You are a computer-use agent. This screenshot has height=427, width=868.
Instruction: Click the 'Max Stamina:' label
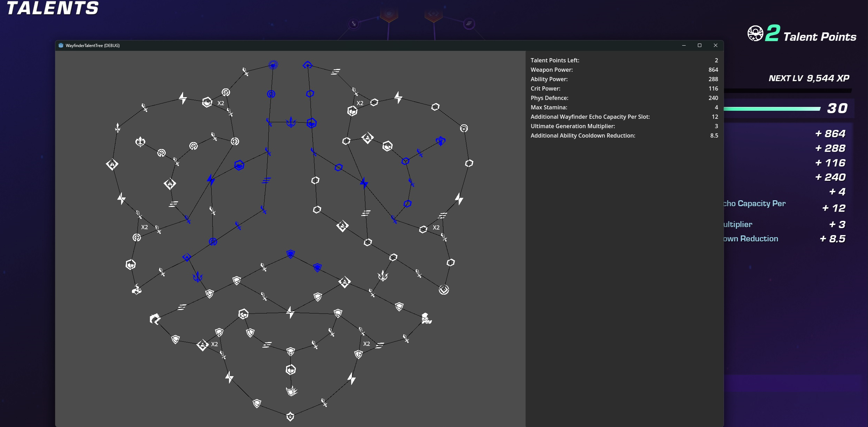point(549,107)
